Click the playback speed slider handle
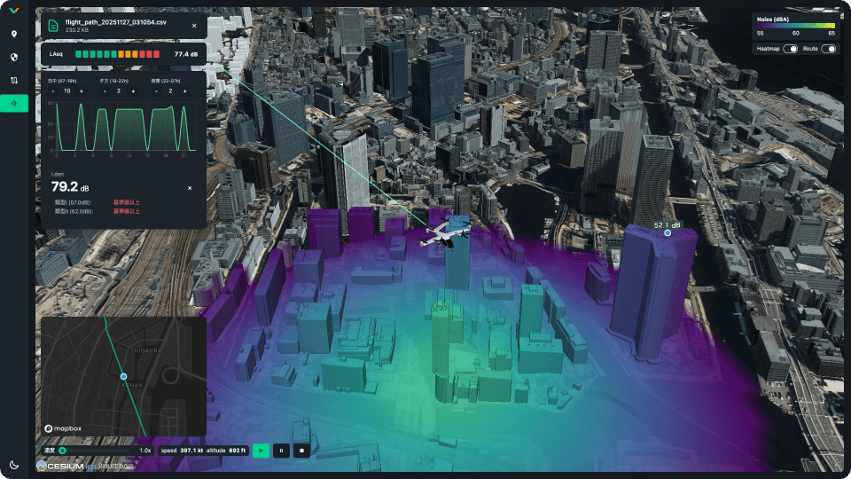 (62, 450)
